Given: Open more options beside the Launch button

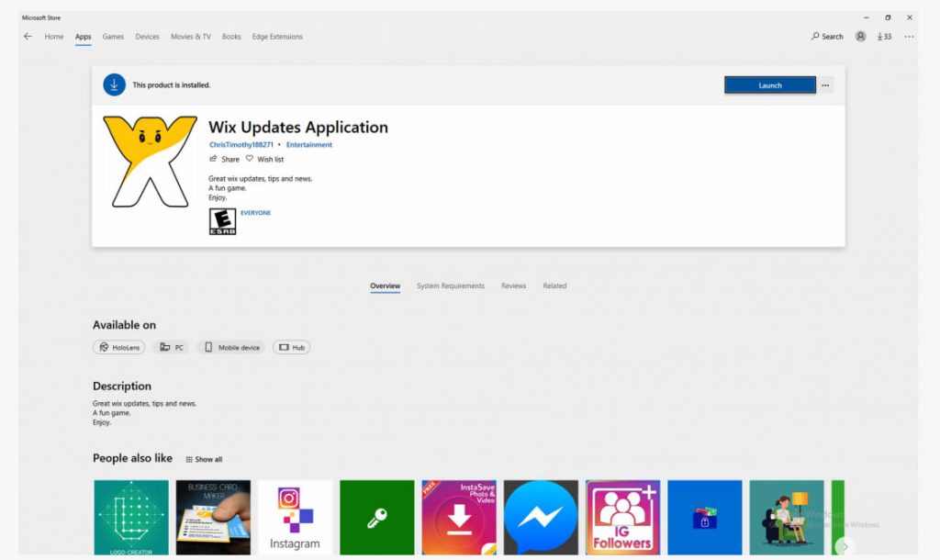Looking at the screenshot, I should point(825,85).
